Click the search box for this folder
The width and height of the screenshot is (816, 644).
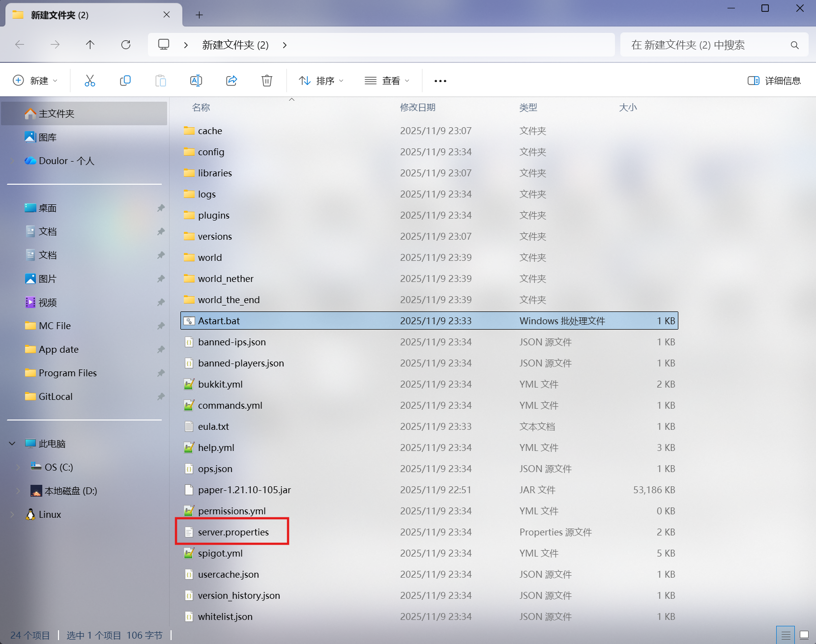click(708, 45)
